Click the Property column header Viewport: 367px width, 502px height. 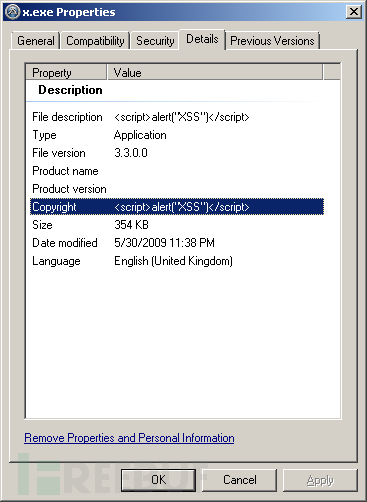pos(66,72)
